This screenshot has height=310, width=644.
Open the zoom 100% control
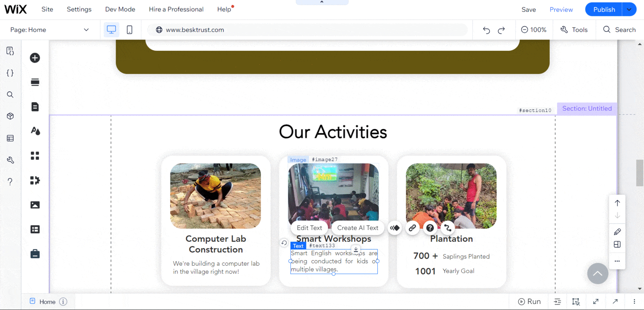click(x=534, y=30)
